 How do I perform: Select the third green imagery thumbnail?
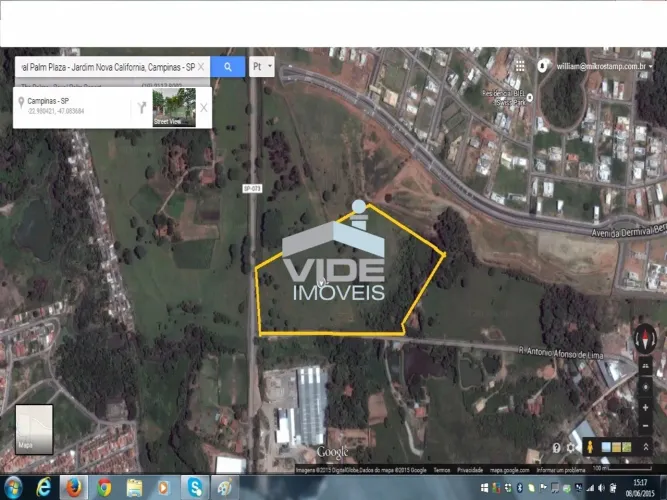click(x=626, y=447)
